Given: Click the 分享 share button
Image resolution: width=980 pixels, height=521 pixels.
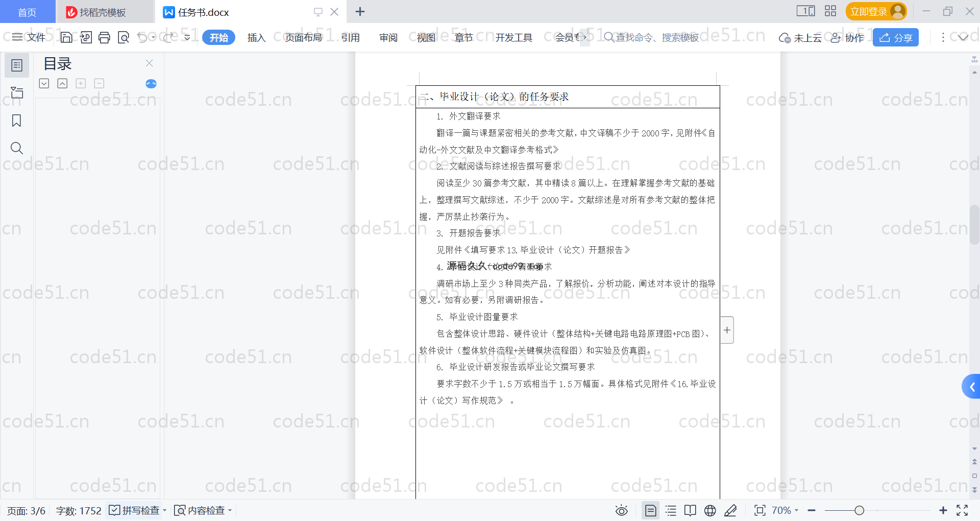Looking at the screenshot, I should [x=895, y=37].
